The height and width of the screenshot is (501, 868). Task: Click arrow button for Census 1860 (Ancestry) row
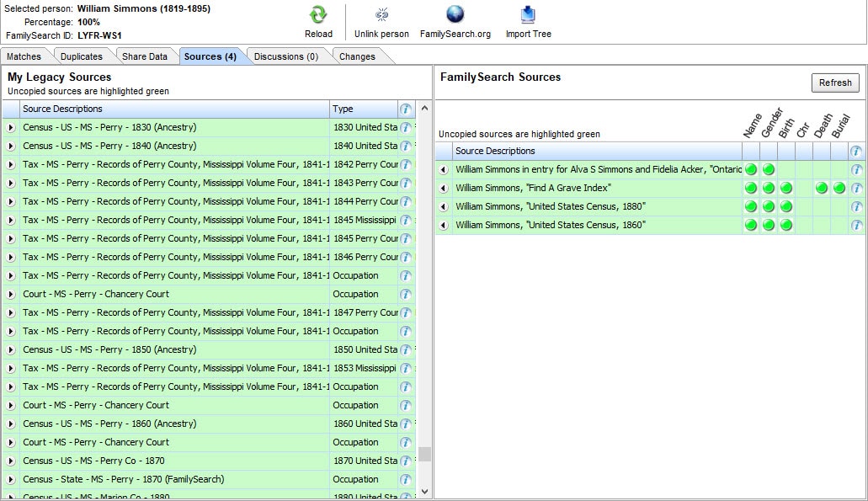tap(10, 424)
